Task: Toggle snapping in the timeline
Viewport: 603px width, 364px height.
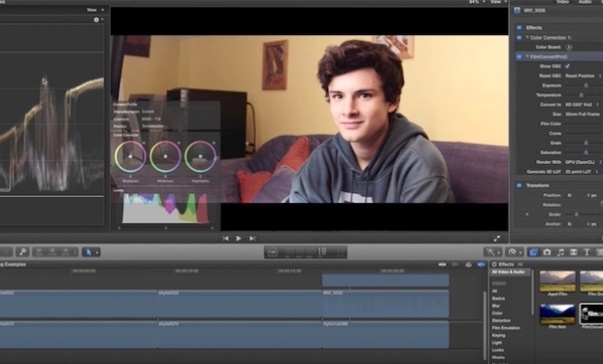Action: point(481,264)
